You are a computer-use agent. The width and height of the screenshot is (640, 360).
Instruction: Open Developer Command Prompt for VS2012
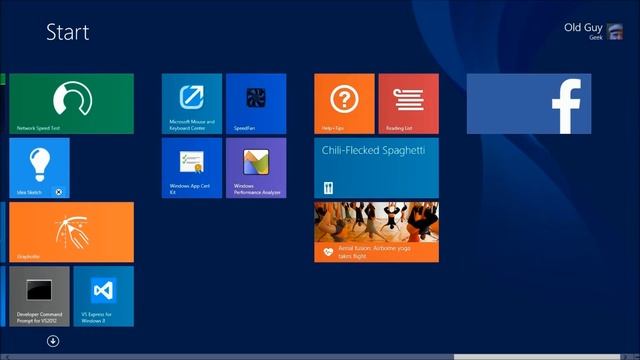39,296
